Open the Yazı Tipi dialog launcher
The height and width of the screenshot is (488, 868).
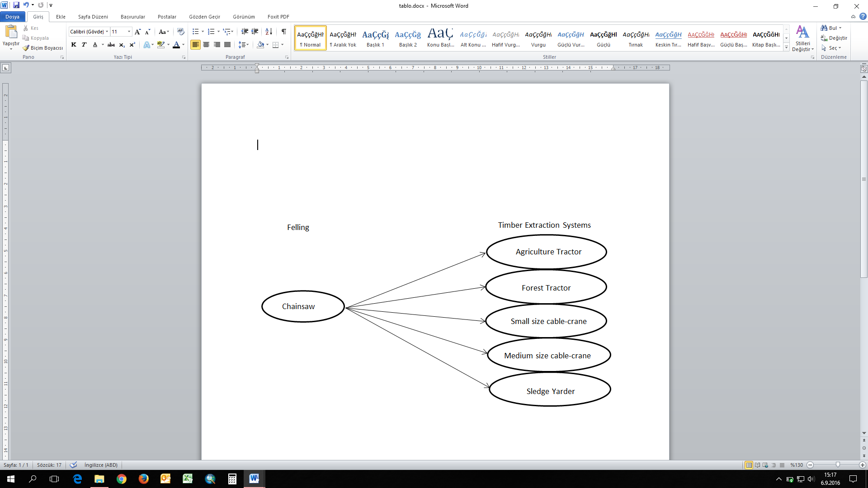click(184, 57)
